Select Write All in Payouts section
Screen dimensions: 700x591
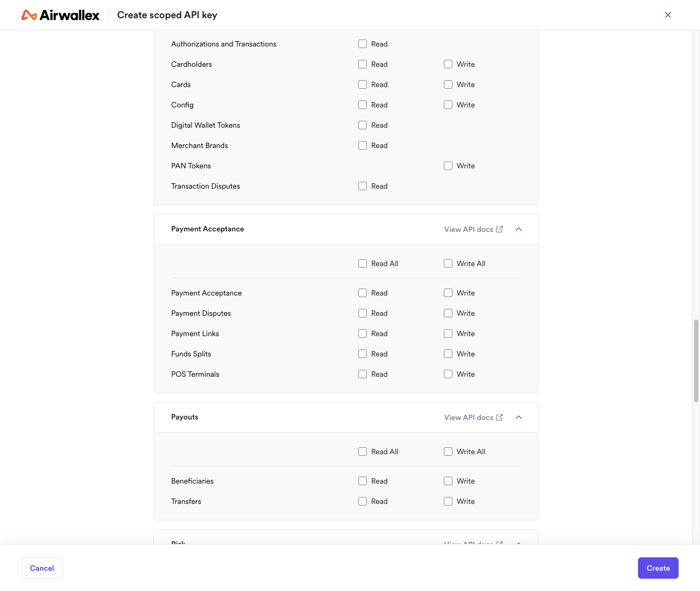(448, 452)
